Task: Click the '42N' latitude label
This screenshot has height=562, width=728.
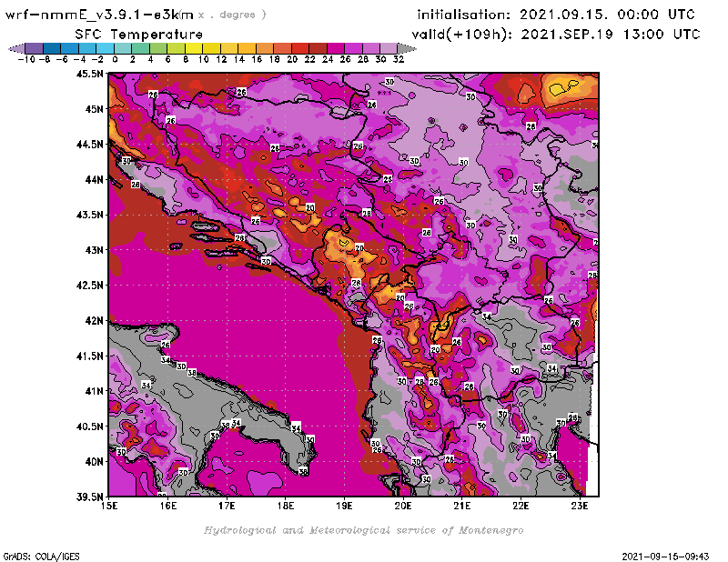Action: tap(94, 321)
